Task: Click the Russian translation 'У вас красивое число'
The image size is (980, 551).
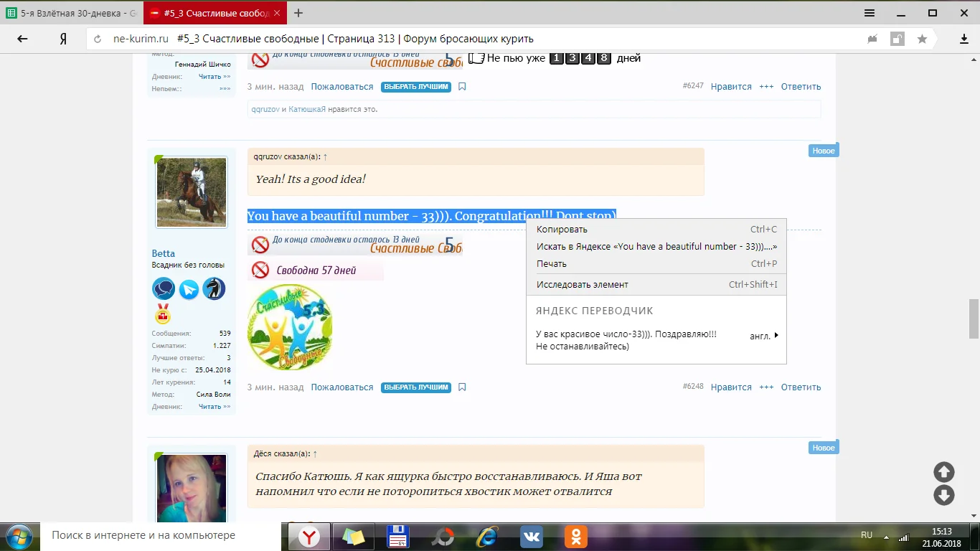Action: (x=626, y=340)
